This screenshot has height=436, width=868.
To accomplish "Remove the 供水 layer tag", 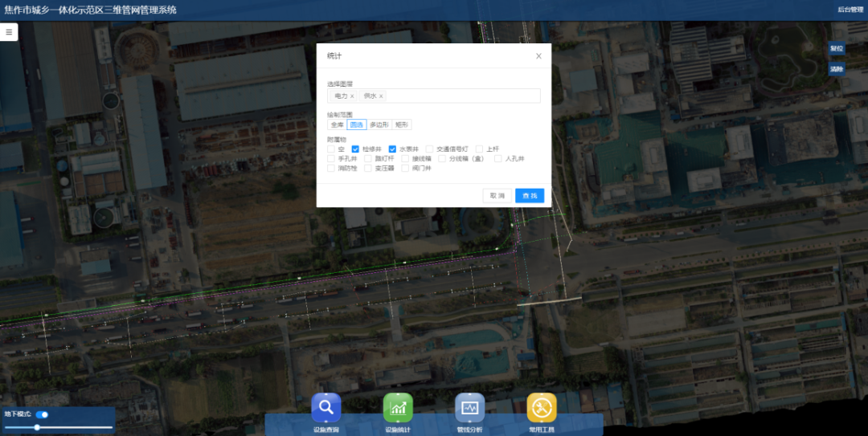I will (381, 96).
